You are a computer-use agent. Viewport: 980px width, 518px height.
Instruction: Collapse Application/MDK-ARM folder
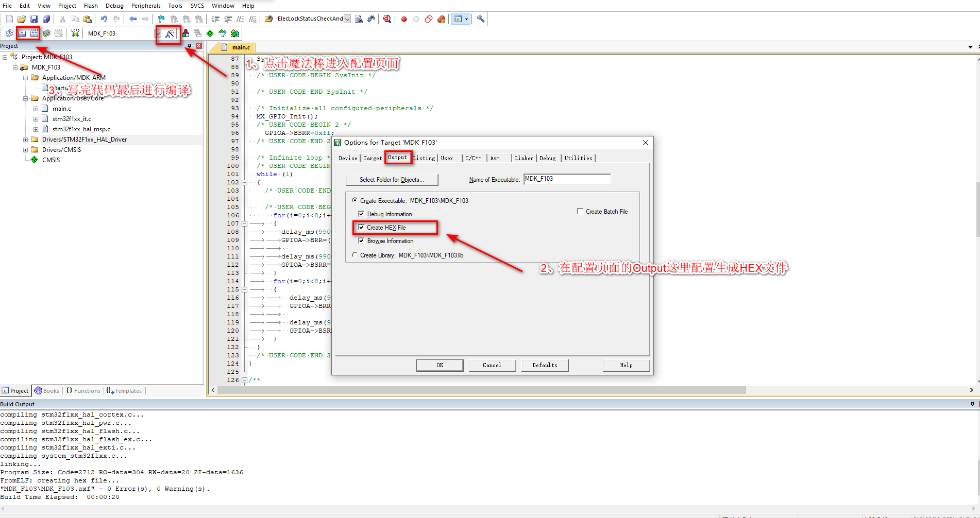25,78
